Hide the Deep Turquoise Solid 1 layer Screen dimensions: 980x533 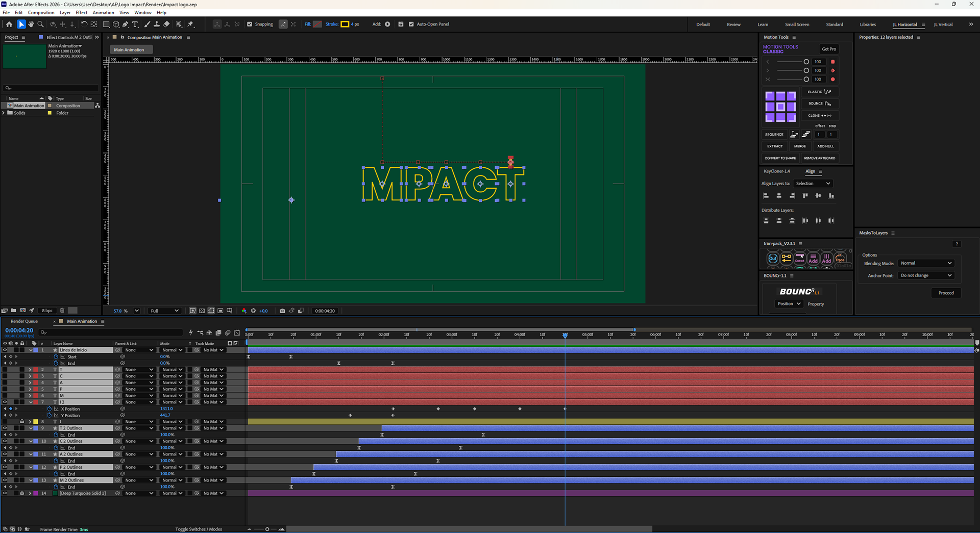tap(5, 493)
